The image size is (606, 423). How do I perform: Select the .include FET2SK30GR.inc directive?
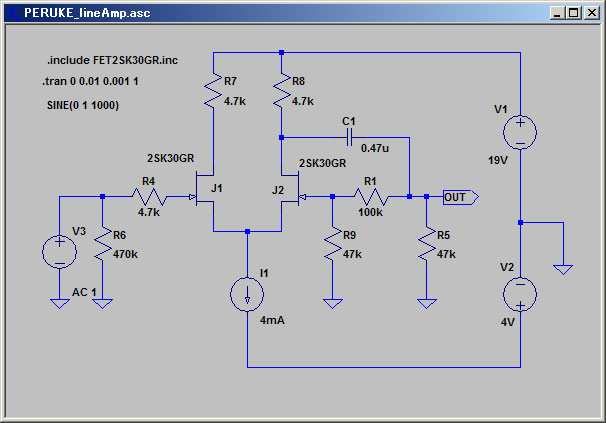[x=112, y=60]
